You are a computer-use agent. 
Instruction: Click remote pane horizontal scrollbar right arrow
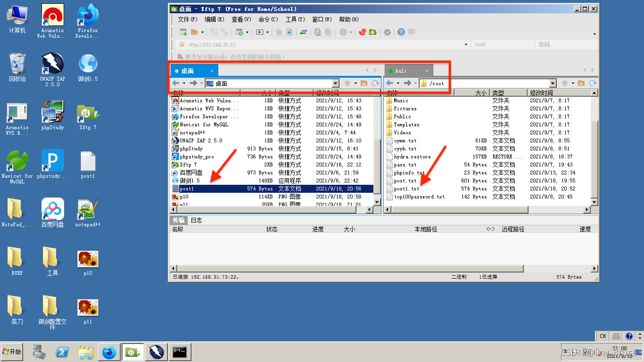point(587,209)
